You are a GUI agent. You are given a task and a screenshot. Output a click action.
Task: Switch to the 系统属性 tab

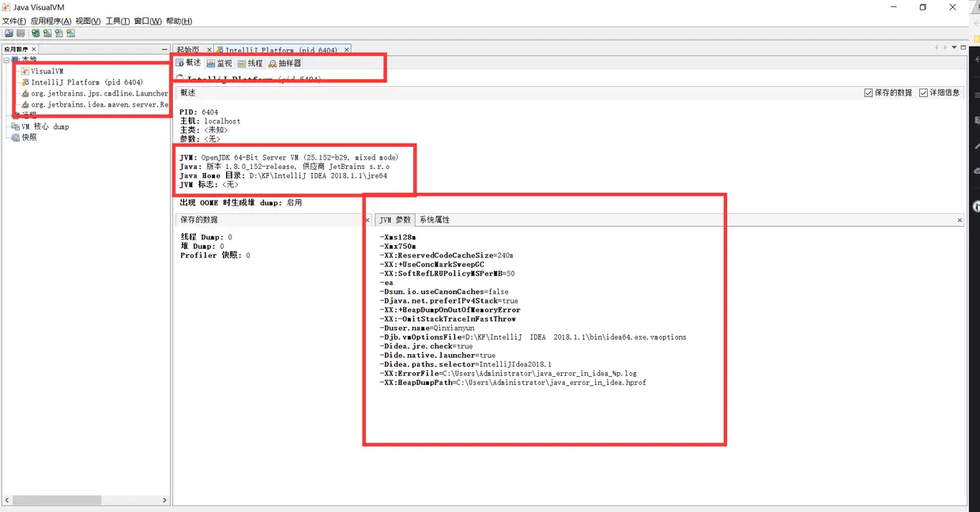click(434, 220)
